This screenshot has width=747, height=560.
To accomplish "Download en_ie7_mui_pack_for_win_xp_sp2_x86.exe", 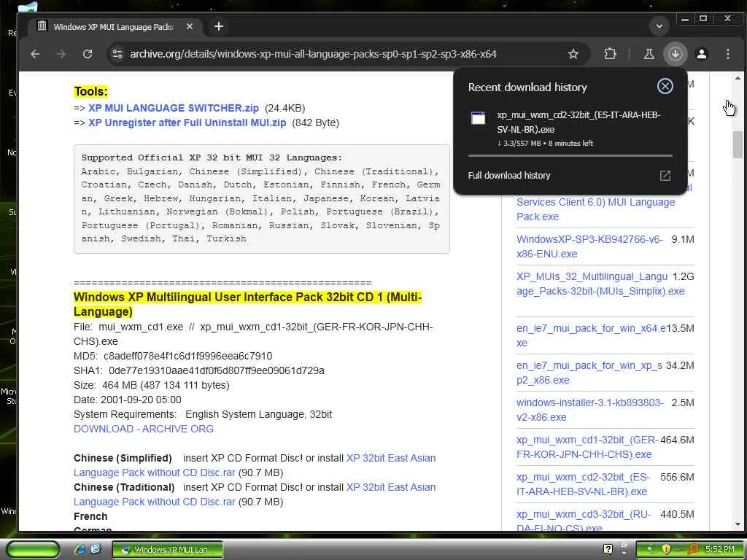I will pos(589,373).
